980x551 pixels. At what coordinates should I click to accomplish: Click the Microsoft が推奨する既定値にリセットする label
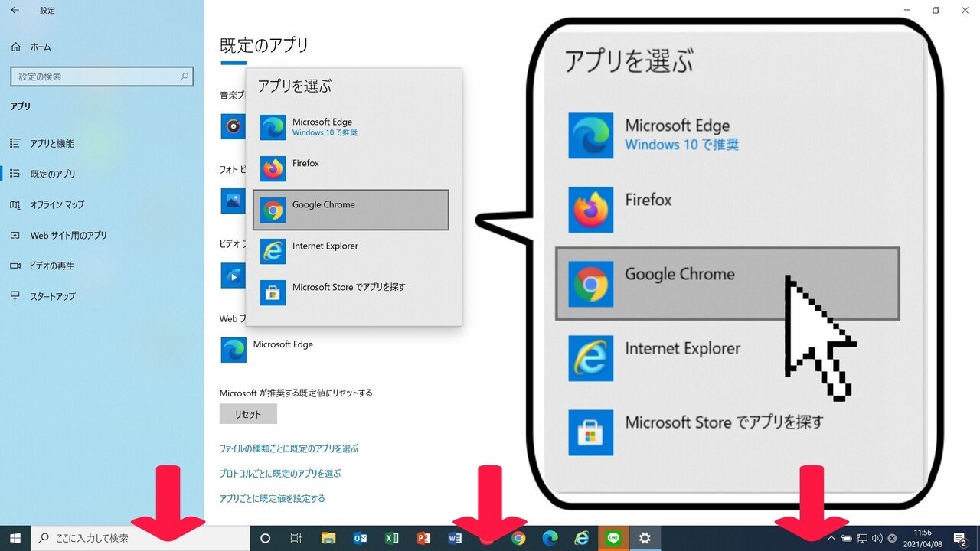tap(296, 393)
